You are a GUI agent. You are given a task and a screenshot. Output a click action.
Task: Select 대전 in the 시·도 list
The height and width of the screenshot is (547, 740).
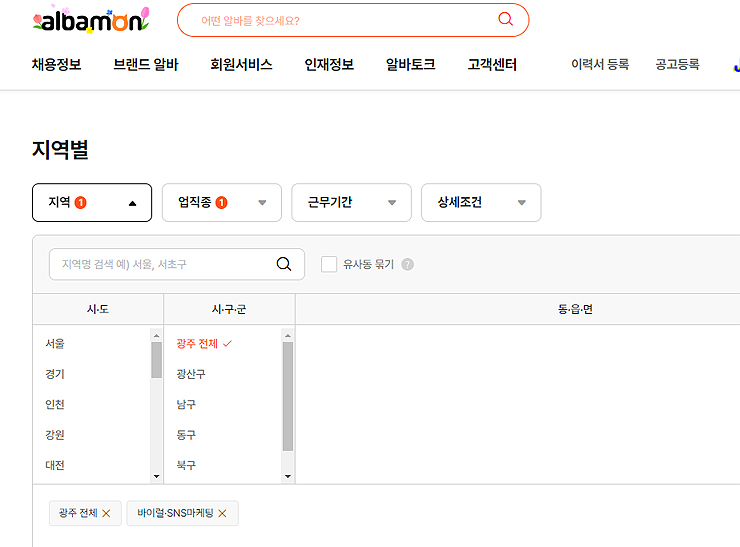point(55,465)
